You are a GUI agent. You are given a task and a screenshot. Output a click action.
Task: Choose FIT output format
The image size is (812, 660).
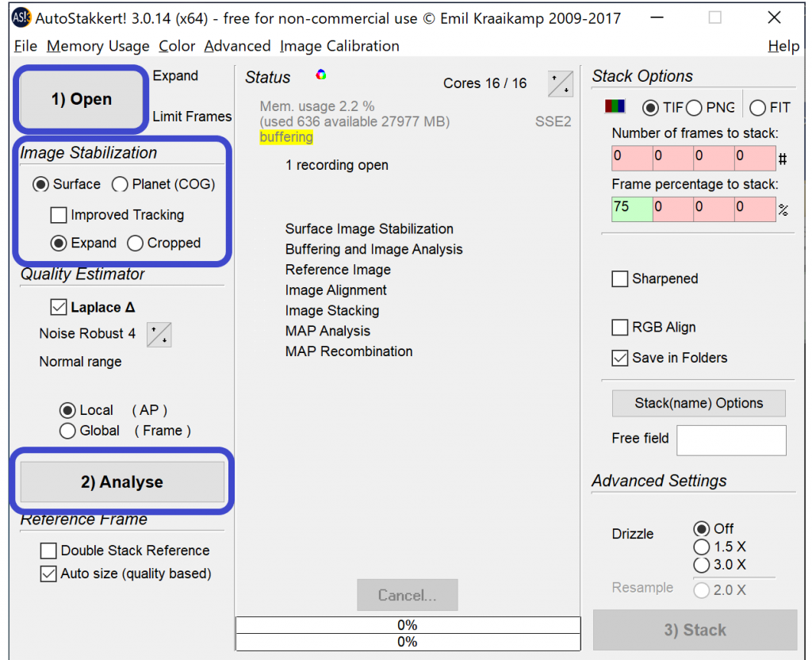pyautogui.click(x=769, y=108)
